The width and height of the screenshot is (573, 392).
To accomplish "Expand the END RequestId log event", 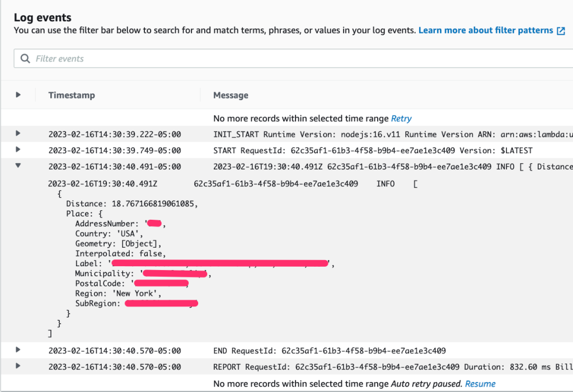I will pos(17,351).
